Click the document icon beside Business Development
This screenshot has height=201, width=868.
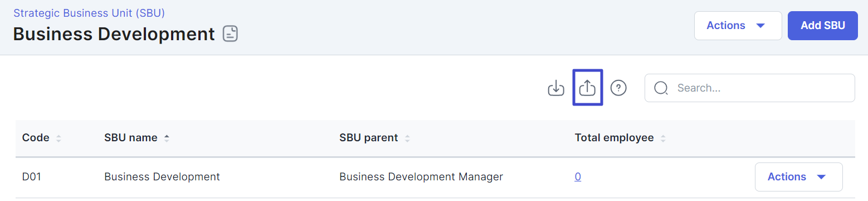coord(230,34)
